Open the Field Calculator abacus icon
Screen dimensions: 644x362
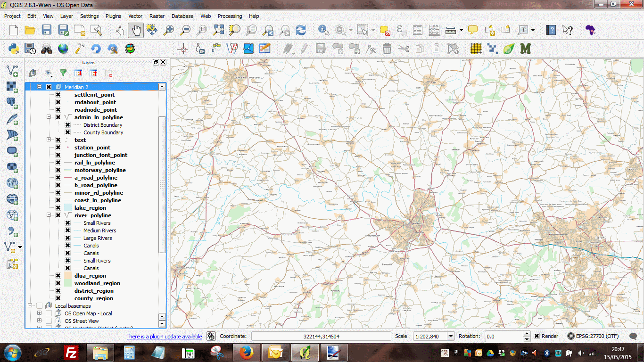(x=434, y=30)
